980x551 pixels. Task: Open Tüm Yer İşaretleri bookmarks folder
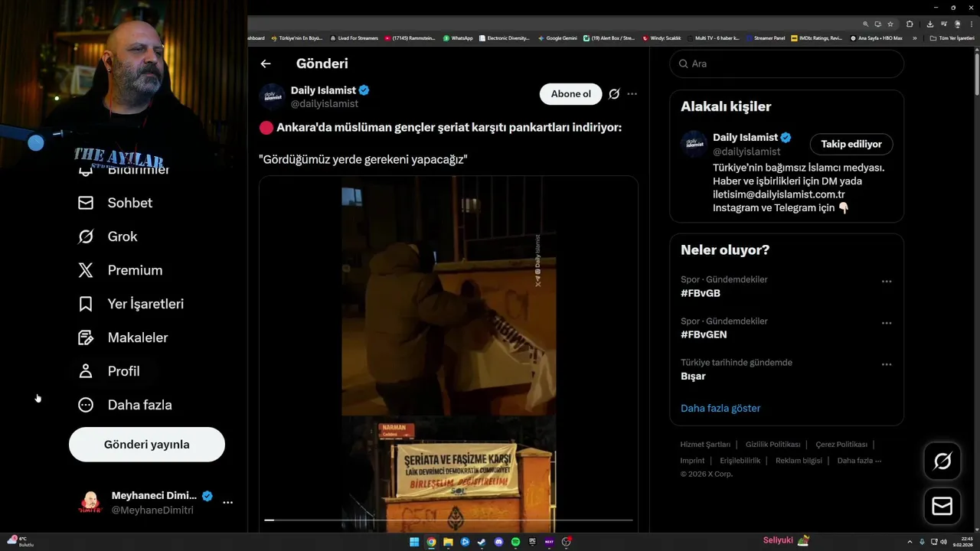point(952,38)
